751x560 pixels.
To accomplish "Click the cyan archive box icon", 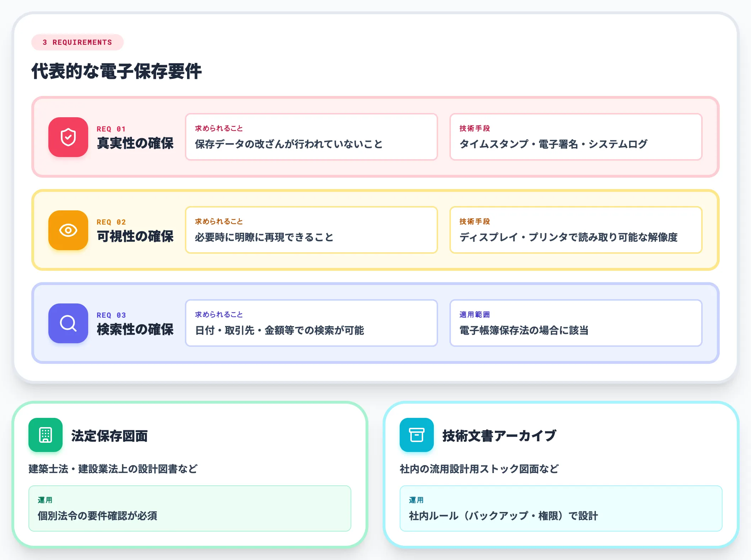I will (417, 435).
